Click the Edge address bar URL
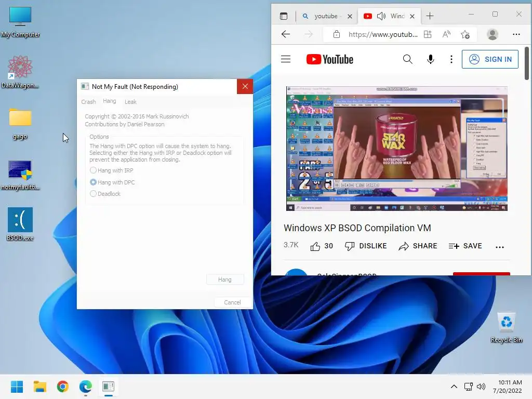532x399 pixels. [x=383, y=34]
